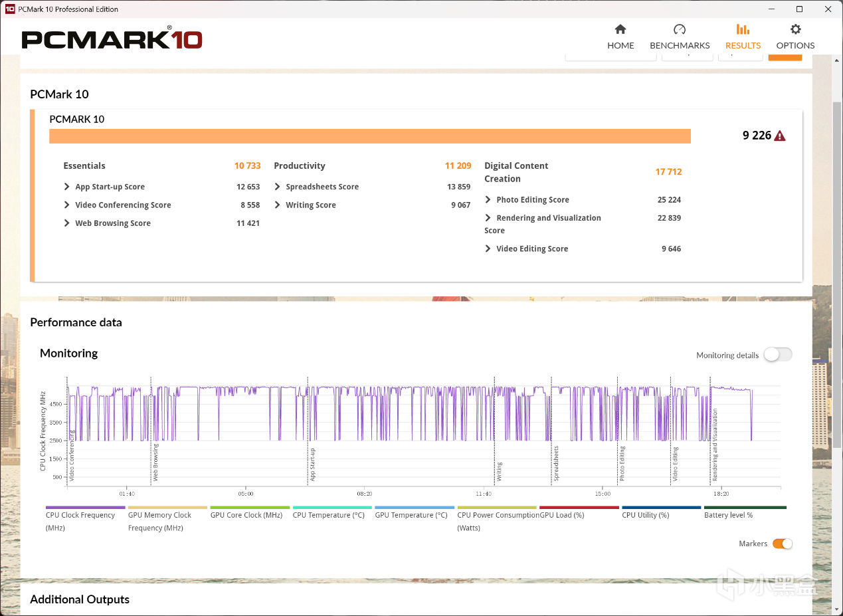Open the HOME tab
The image size is (843, 616).
(x=620, y=37)
